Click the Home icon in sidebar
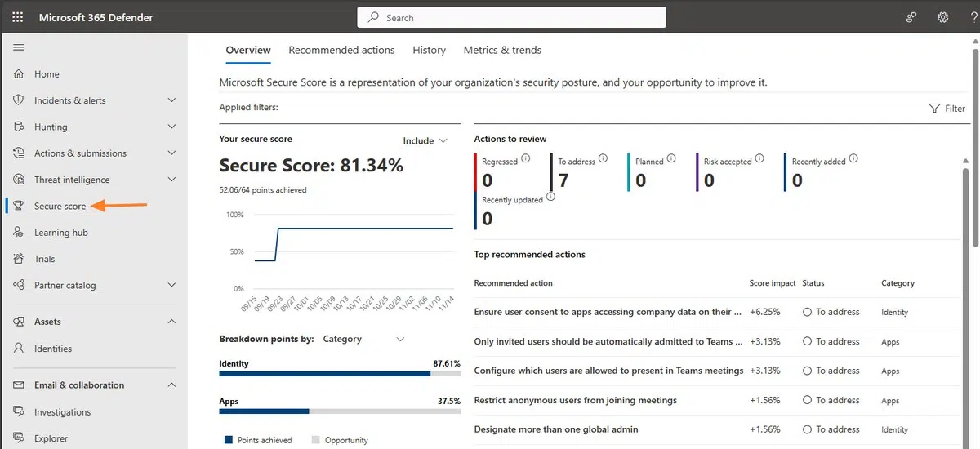Viewport: 980px width, 449px height. tap(18, 74)
